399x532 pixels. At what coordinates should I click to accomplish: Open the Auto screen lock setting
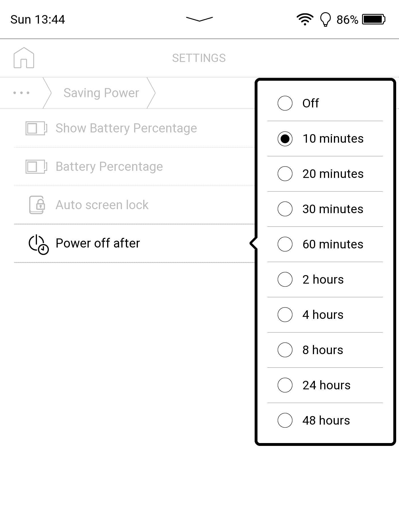pos(102,205)
